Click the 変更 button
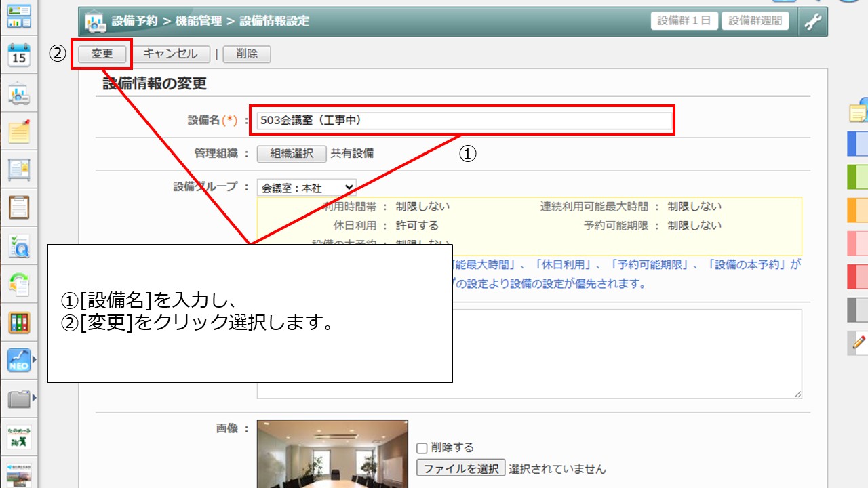This screenshot has width=868, height=488. pyautogui.click(x=102, y=54)
